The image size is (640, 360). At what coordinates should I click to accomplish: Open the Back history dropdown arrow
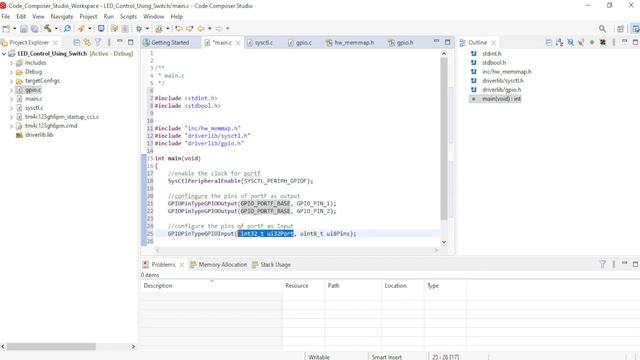click(x=210, y=29)
